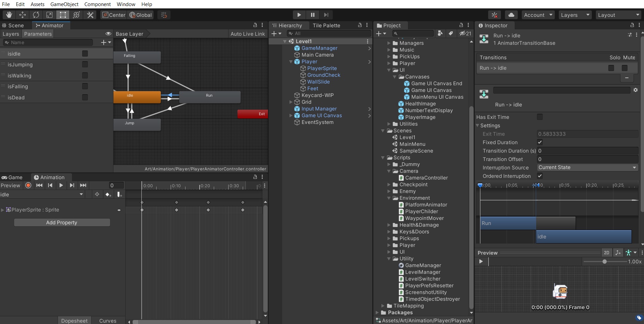
Task: Uncheck Fixed Duration
Action: 540,142
